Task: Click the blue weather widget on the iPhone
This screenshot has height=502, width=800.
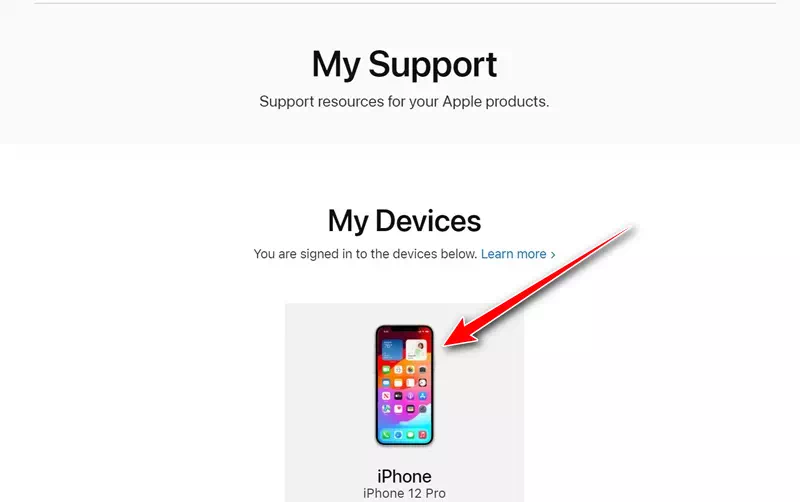Action: click(392, 349)
